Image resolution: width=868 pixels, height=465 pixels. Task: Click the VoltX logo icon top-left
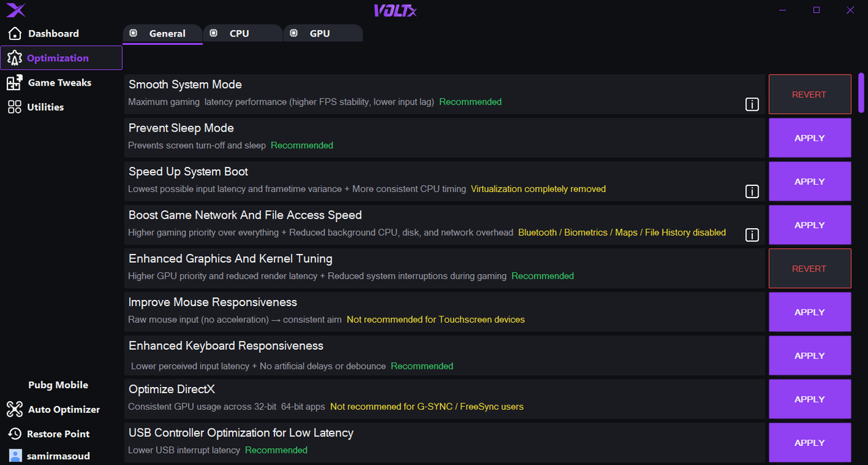point(16,10)
